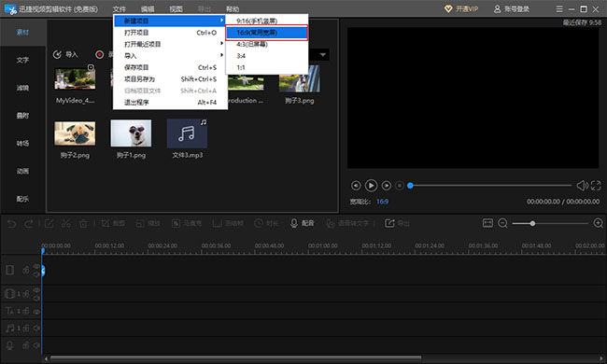The width and height of the screenshot is (607, 364).
Task: Open the 编辑 menu
Action: (148, 9)
